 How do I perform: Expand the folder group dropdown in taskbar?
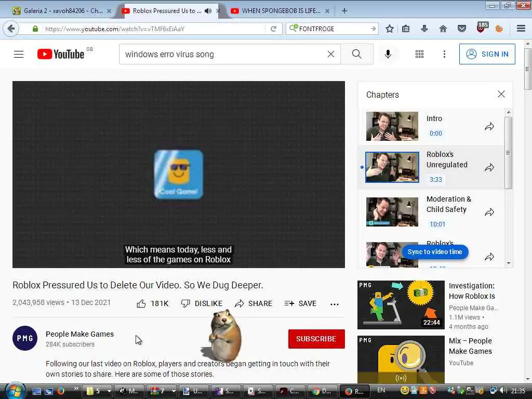point(109,391)
